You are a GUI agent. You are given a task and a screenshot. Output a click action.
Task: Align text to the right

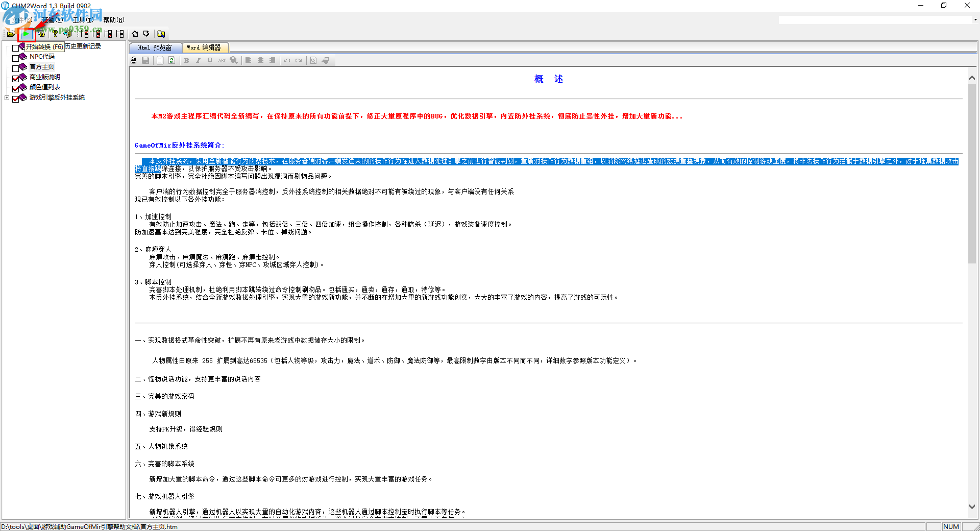273,60
